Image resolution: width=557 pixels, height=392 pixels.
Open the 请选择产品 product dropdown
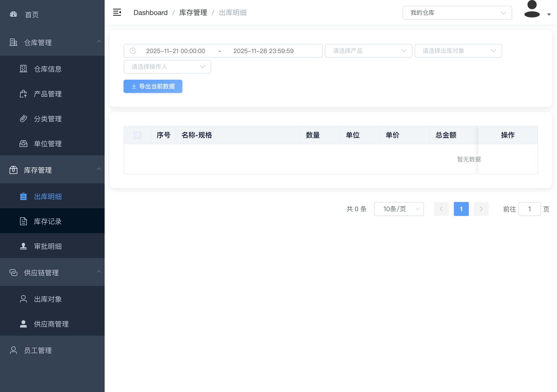(x=368, y=51)
